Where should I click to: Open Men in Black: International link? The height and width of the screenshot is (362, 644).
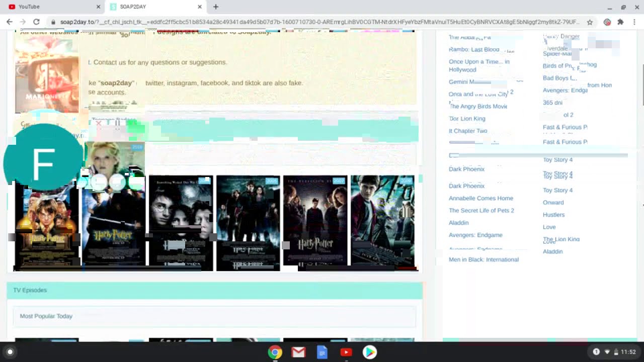click(484, 259)
